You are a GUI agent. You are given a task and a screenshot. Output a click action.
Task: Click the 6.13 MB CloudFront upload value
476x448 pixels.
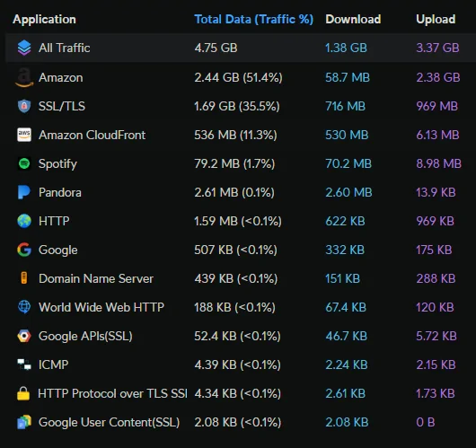pos(437,135)
